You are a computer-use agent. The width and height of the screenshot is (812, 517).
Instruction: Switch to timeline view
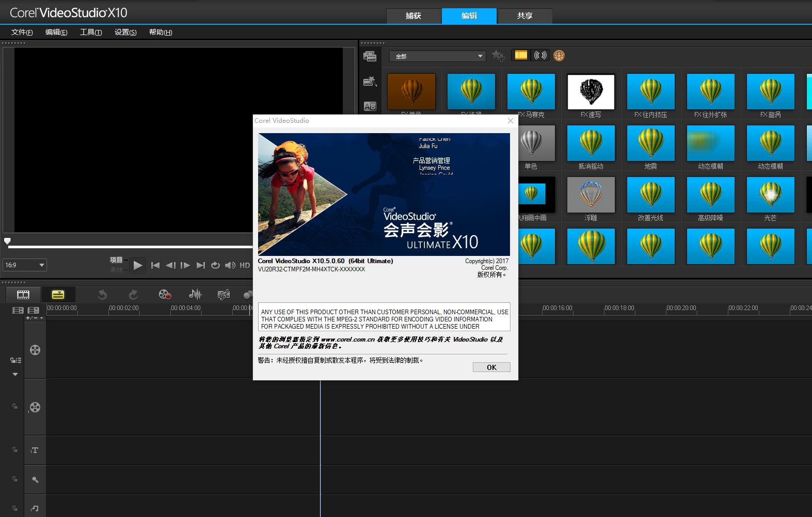(x=58, y=295)
